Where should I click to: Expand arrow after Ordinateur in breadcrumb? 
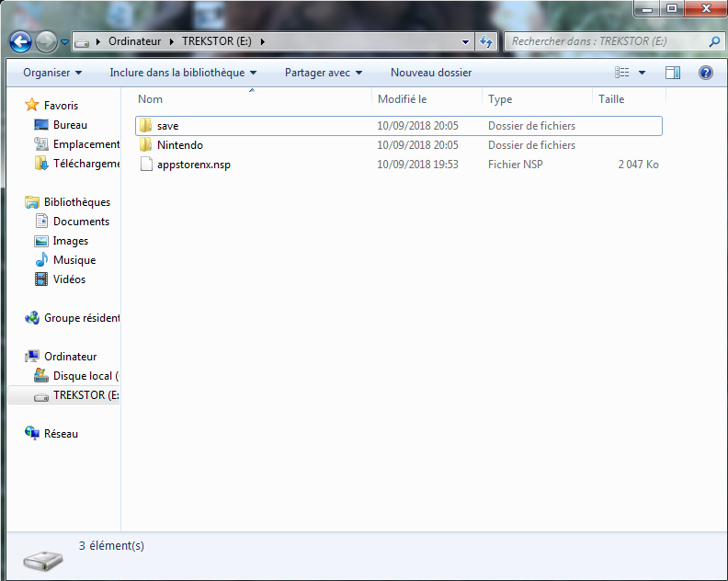tap(172, 41)
